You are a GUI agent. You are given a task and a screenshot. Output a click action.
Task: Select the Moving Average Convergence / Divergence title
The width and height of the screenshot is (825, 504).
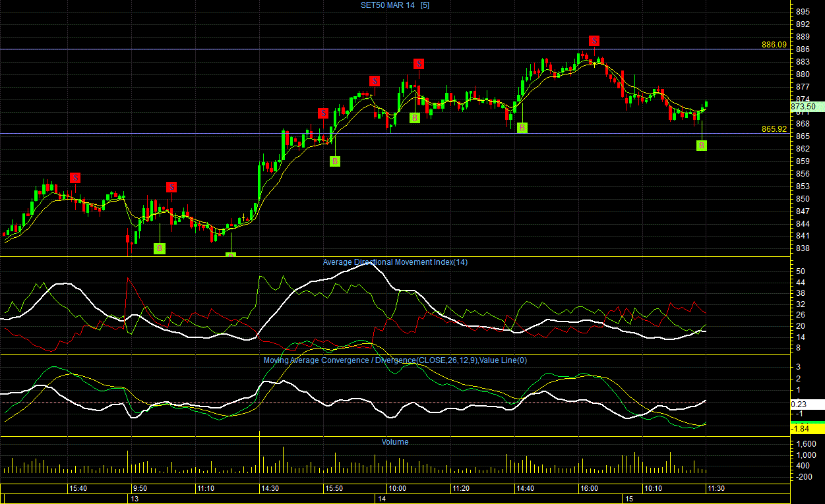395,360
